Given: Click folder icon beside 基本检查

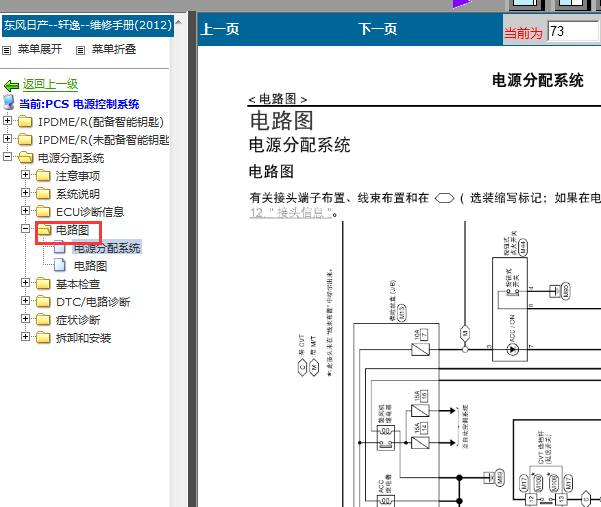Looking at the screenshot, I should coord(43,284).
